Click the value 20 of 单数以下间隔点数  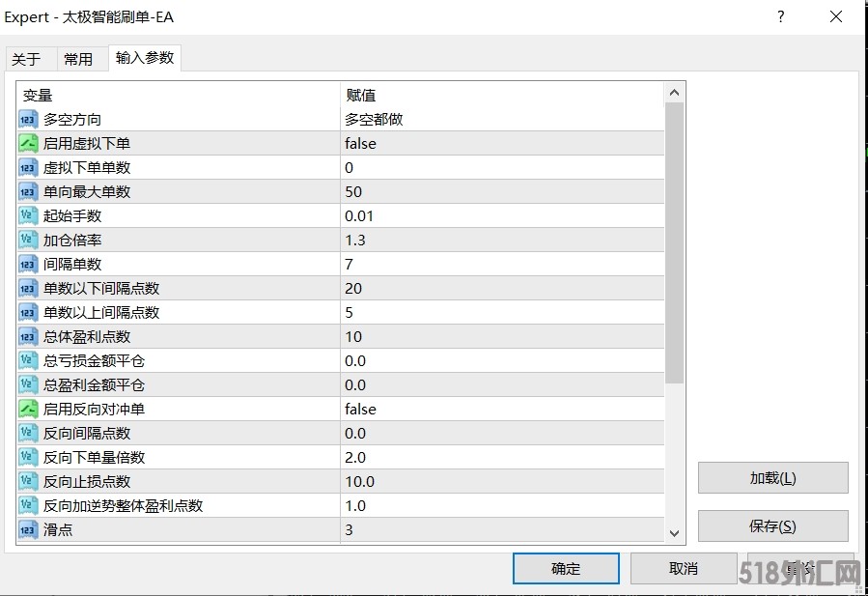pos(353,289)
